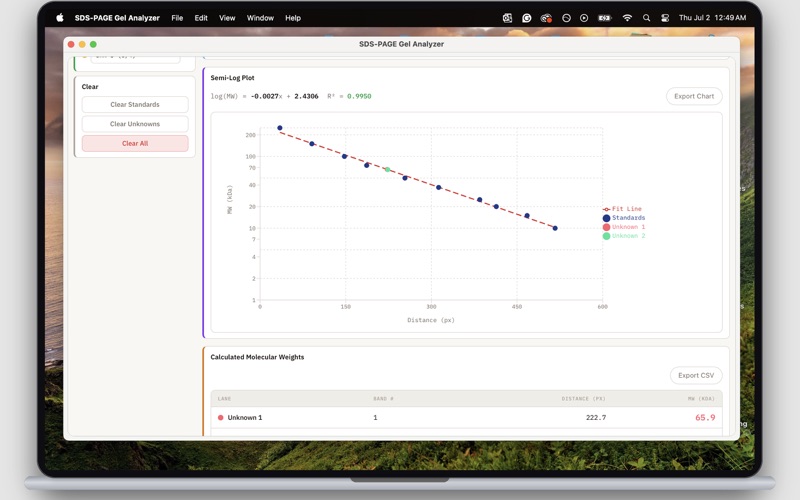Click the slope value -0.0027x in equation
The image size is (800, 500).
pyautogui.click(x=266, y=96)
